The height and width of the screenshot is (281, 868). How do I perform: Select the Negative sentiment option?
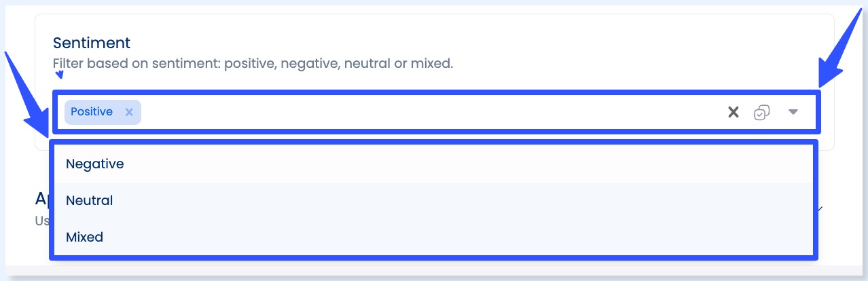[95, 164]
